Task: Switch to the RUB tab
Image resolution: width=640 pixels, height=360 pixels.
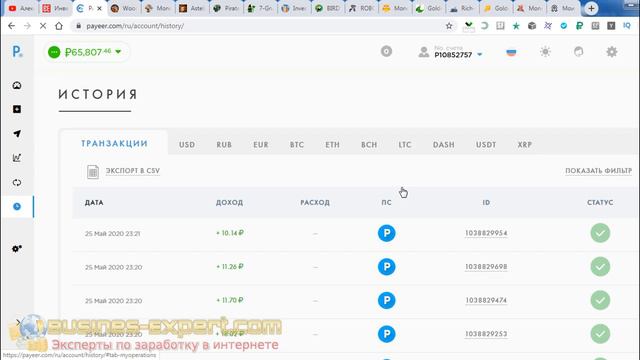Action: (x=224, y=144)
